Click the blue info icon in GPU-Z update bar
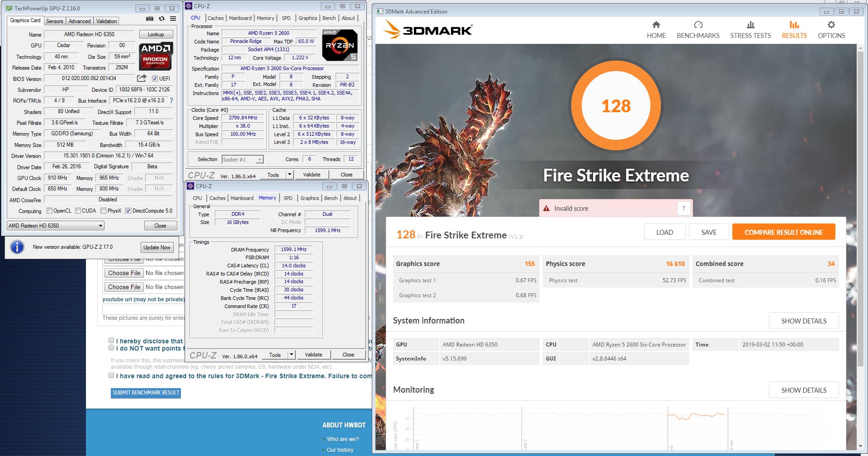This screenshot has height=456, width=868. coord(17,247)
